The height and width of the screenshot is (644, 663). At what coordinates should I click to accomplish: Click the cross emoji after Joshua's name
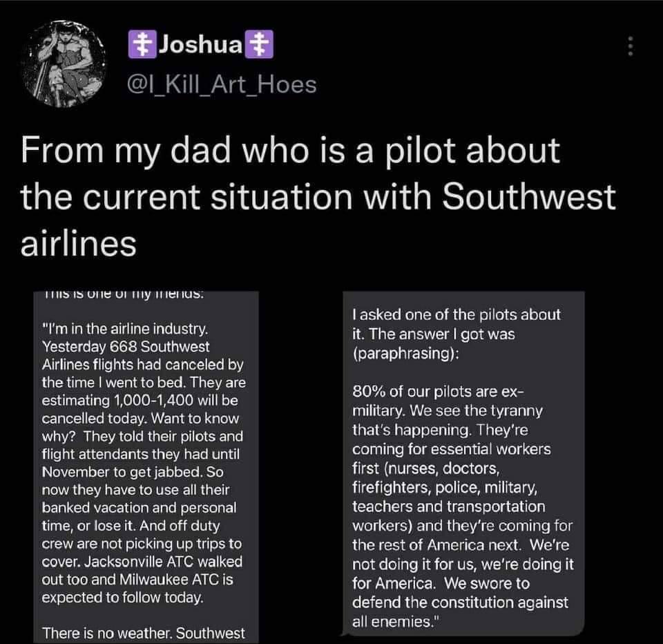coord(262,46)
